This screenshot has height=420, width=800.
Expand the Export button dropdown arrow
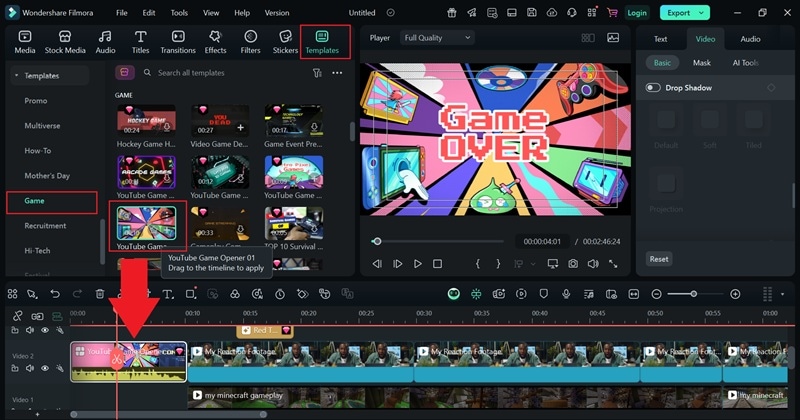pyautogui.click(x=702, y=13)
